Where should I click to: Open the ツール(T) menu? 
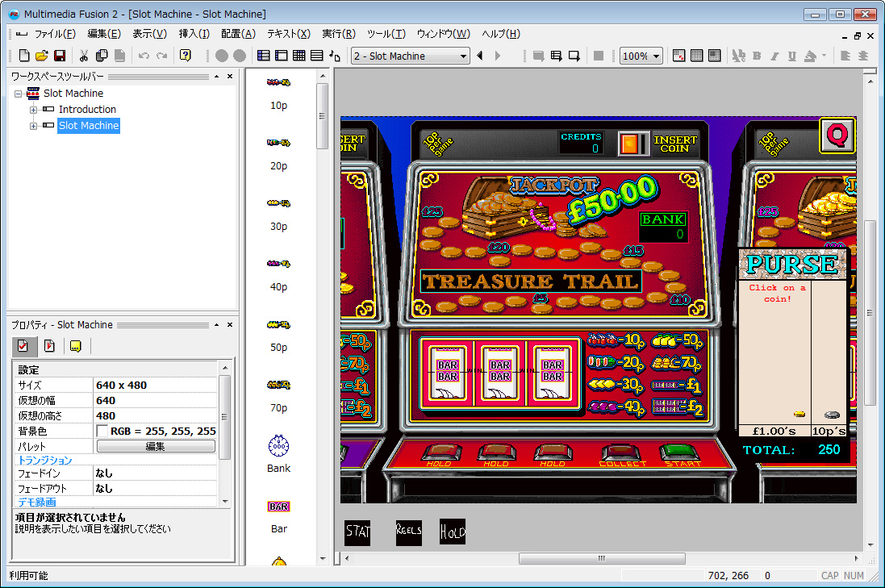(386, 34)
